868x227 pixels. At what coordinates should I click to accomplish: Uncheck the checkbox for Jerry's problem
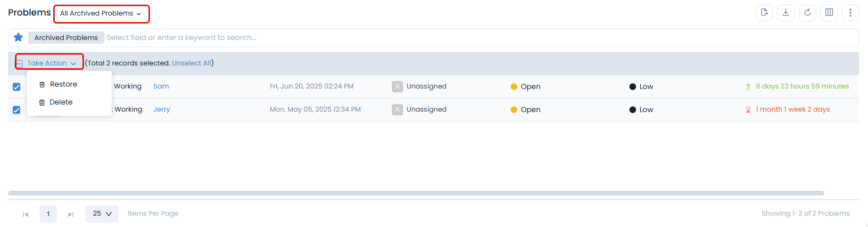(x=17, y=110)
